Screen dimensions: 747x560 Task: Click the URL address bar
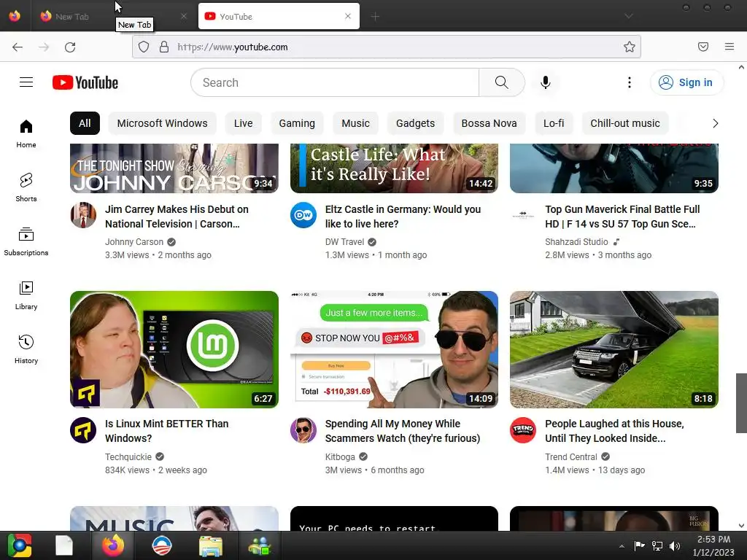(x=387, y=47)
